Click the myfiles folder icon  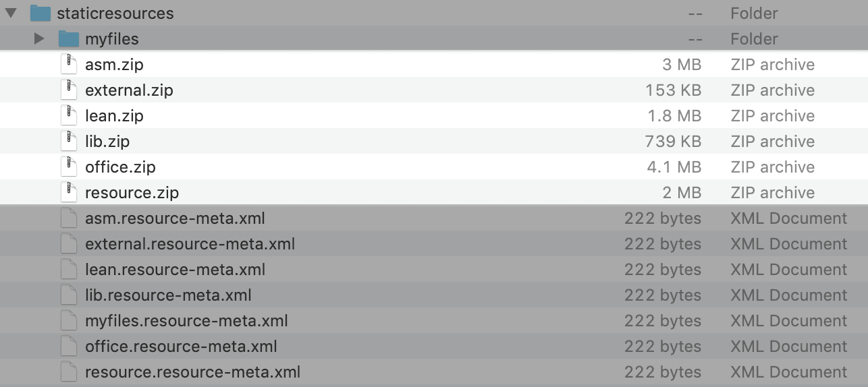tap(69, 38)
